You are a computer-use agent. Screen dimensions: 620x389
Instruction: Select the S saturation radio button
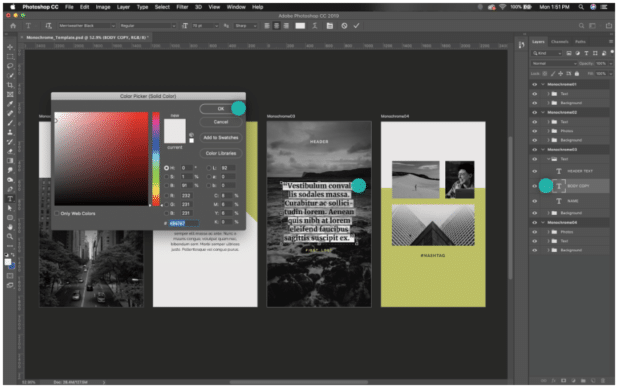point(166,177)
